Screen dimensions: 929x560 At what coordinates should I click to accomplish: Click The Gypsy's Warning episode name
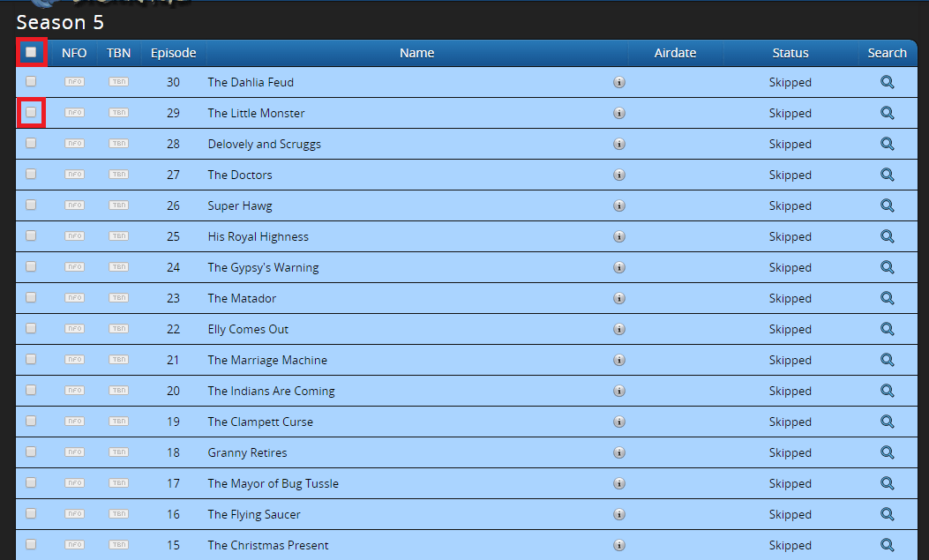tap(263, 267)
